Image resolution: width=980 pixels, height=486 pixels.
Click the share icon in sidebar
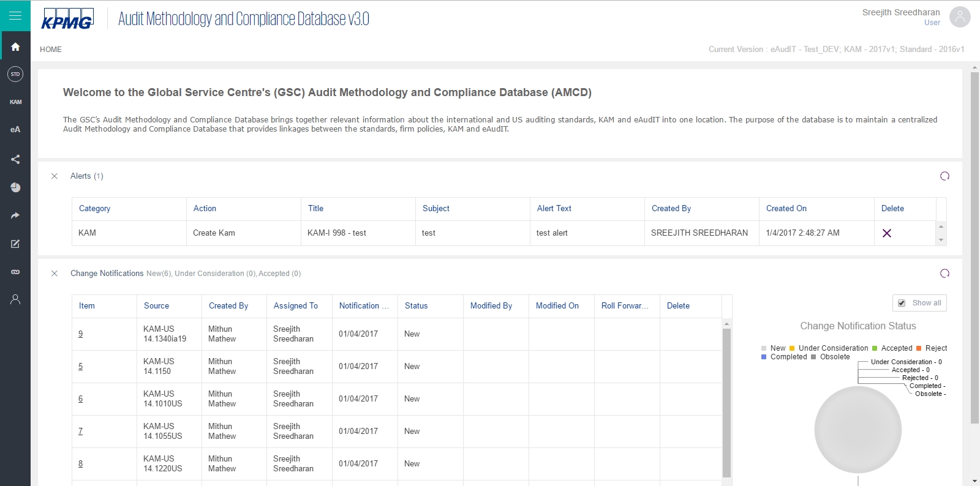click(15, 159)
